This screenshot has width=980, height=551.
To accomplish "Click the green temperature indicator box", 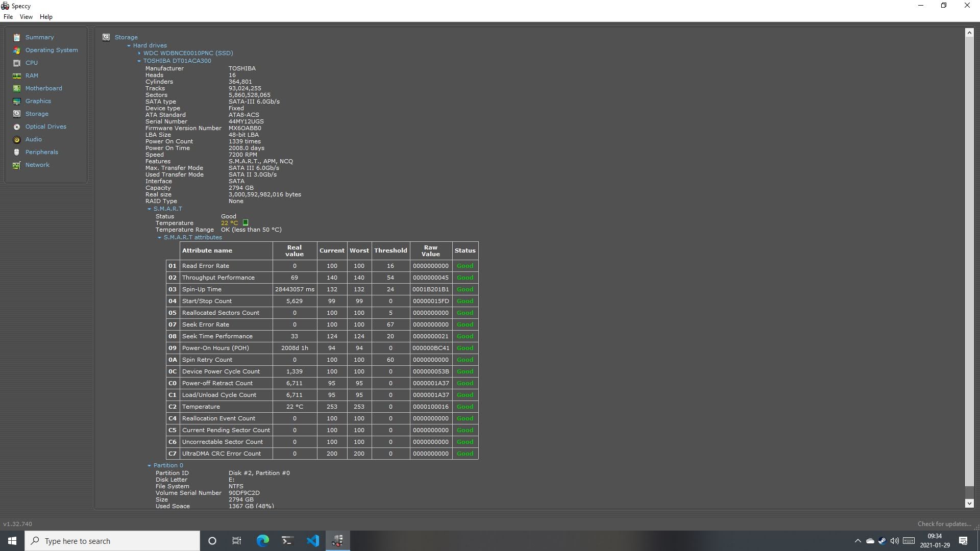I will (246, 223).
